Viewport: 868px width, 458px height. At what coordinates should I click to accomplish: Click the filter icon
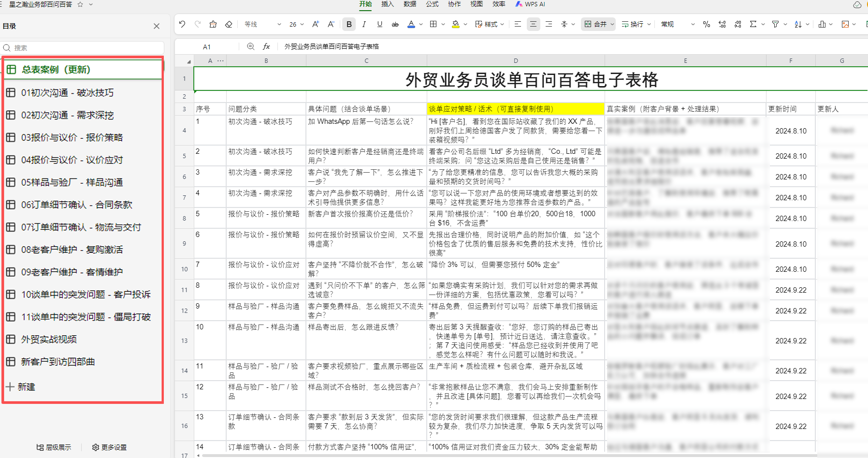[x=775, y=24]
